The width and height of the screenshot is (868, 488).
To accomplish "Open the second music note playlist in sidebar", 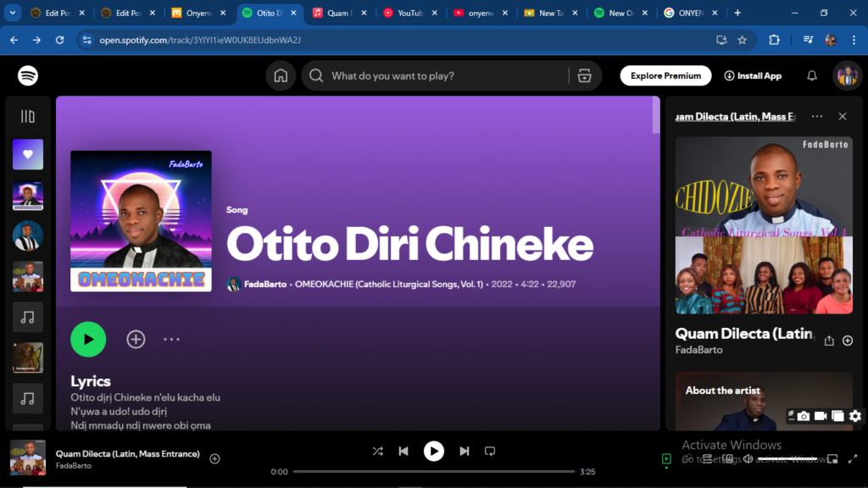I will [28, 398].
